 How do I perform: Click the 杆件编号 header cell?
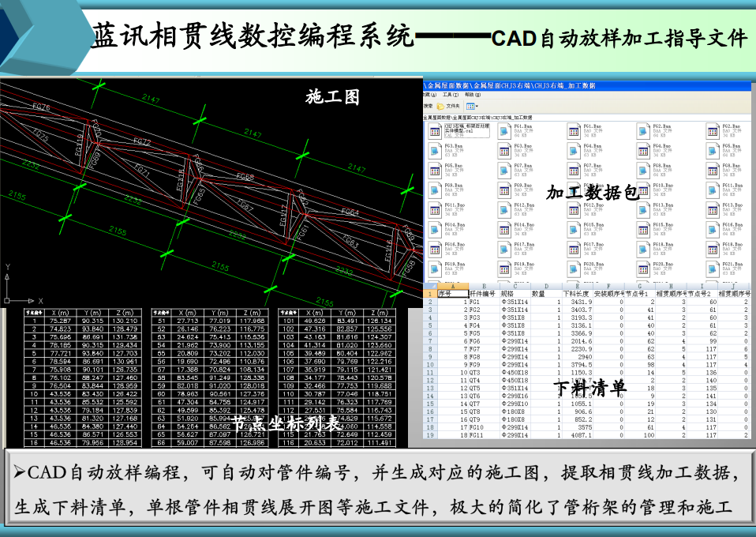(x=483, y=294)
